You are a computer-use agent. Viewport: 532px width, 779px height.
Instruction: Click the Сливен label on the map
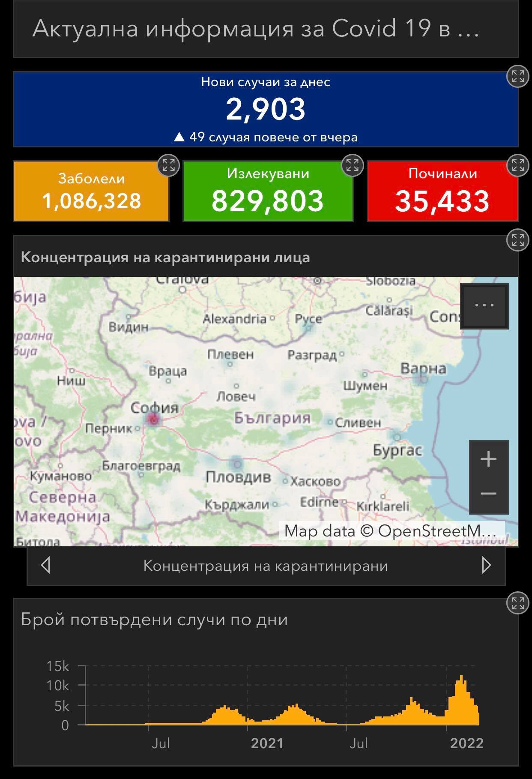point(358,422)
